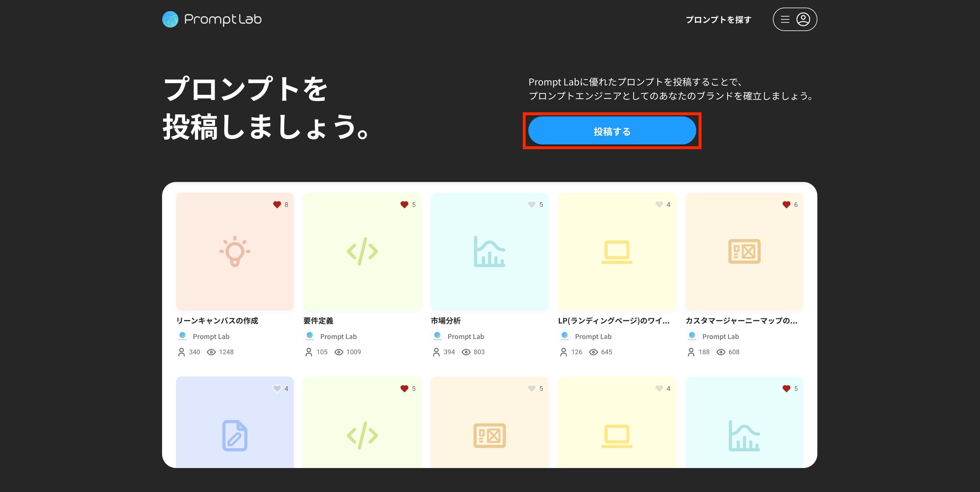Click the Prompt Lab logo

click(212, 19)
